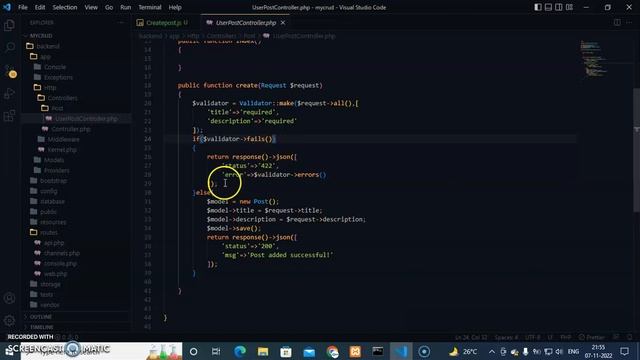Open the Go menu
This screenshot has width=640, height=360.
tap(109, 7)
